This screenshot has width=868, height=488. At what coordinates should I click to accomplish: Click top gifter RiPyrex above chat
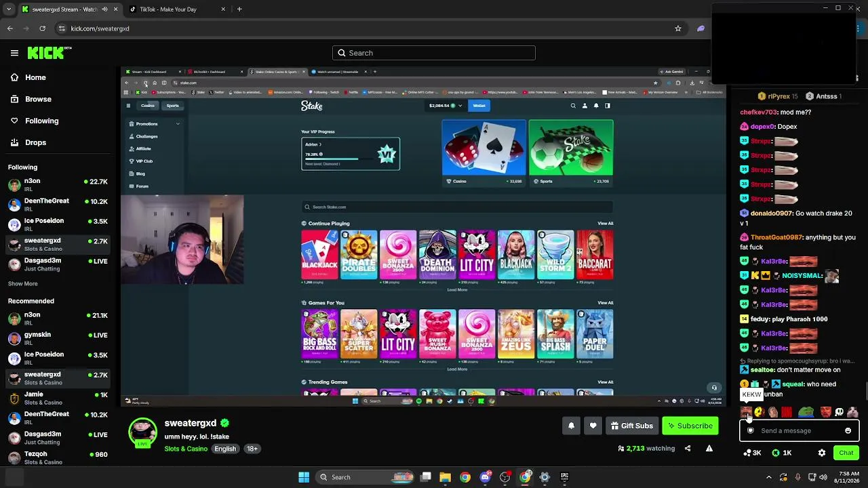pyautogui.click(x=777, y=96)
